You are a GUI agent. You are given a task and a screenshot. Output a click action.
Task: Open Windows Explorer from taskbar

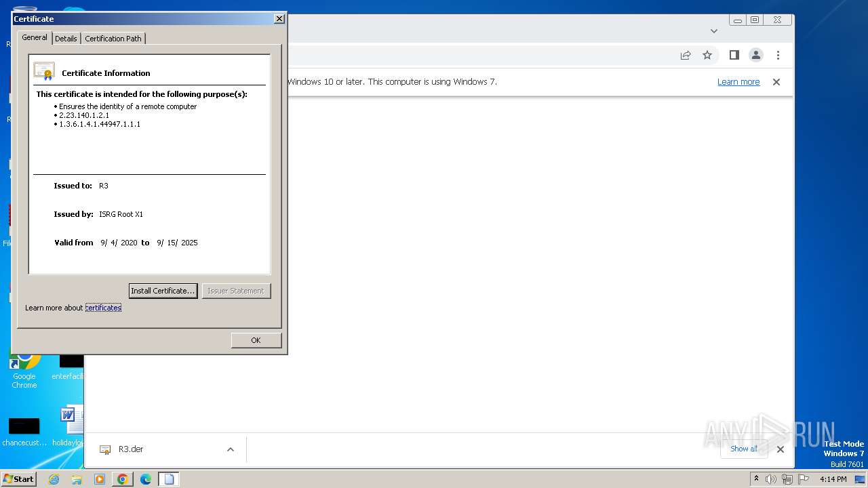coord(77,479)
